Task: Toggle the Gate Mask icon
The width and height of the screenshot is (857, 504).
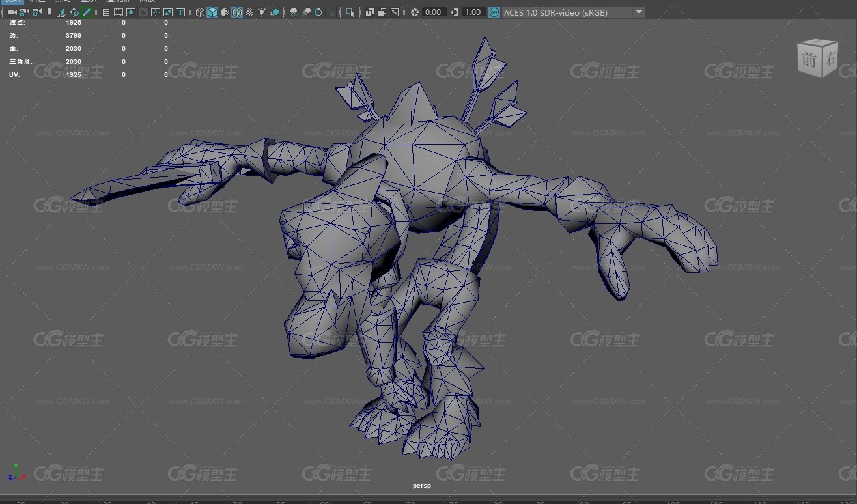Action: 143,12
